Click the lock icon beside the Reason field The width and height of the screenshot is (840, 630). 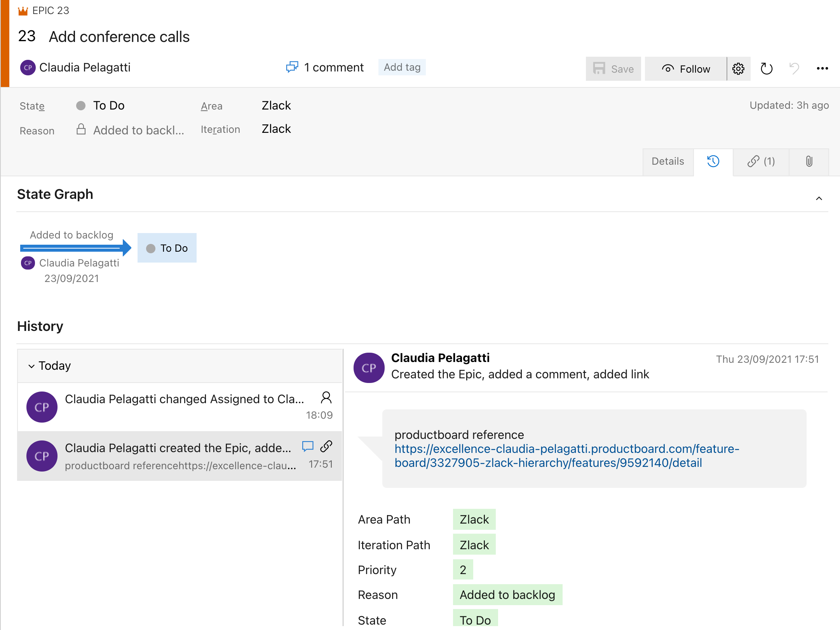(x=81, y=130)
